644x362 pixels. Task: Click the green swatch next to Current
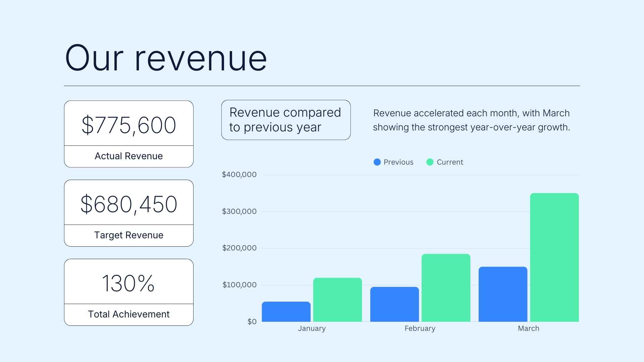[x=429, y=162]
